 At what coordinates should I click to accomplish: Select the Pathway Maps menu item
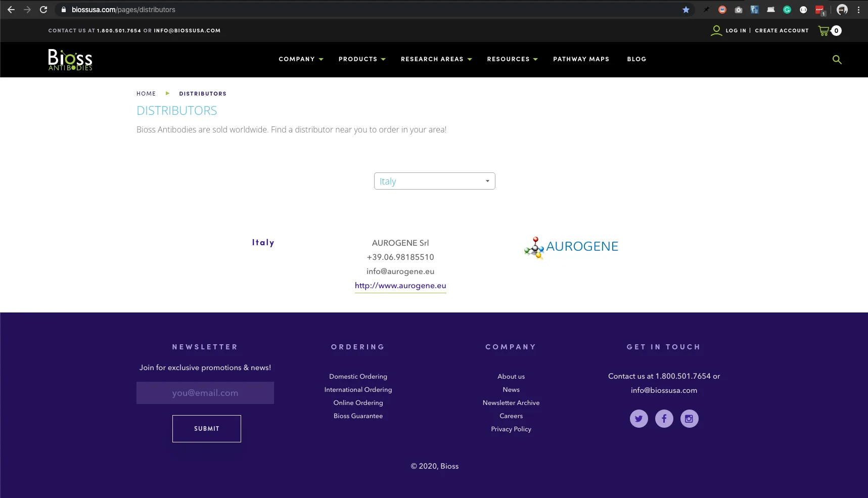click(581, 59)
